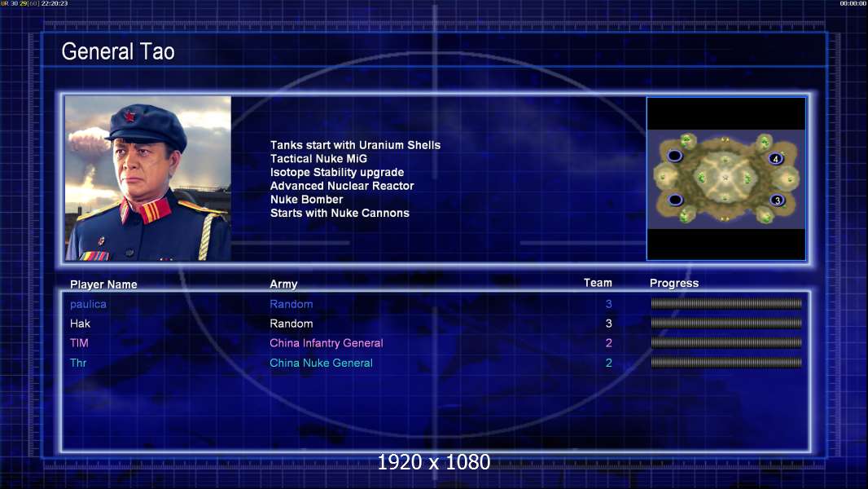Screen dimensions: 868x489
Task: Click the progress bar for paulica
Action: point(726,303)
